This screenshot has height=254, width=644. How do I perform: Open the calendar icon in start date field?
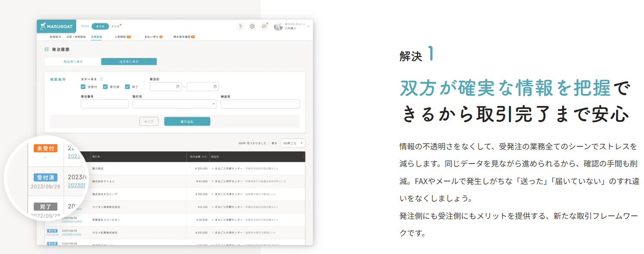point(178,87)
